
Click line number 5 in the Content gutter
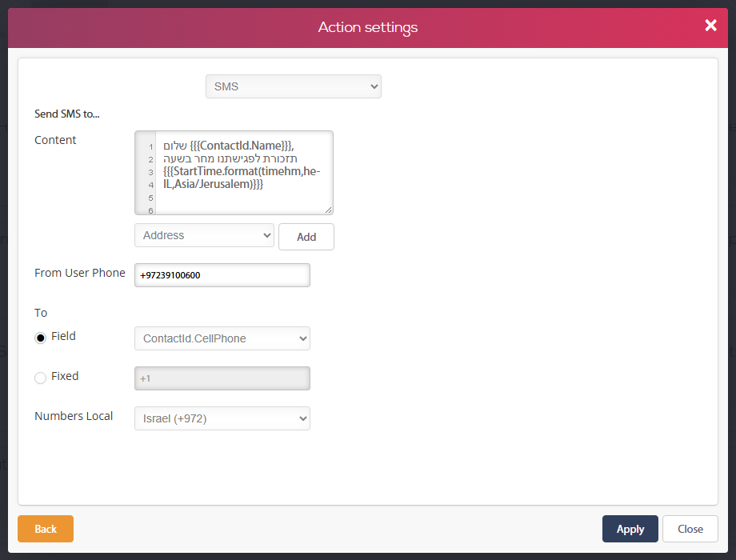[x=150, y=198]
